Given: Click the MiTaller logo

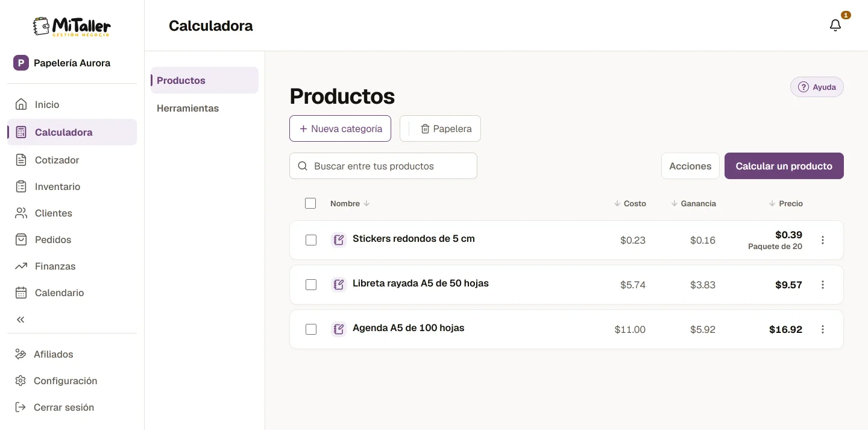Looking at the screenshot, I should coord(72,26).
